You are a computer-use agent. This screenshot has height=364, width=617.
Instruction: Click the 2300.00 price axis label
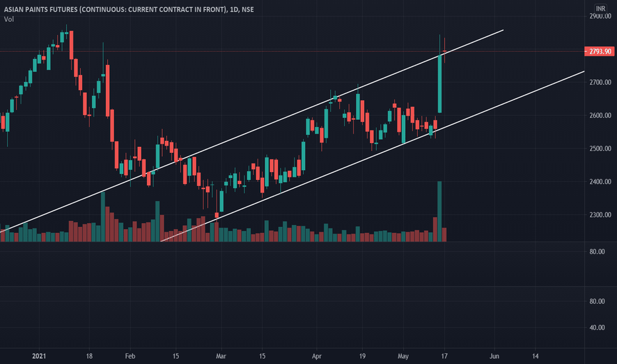600,215
